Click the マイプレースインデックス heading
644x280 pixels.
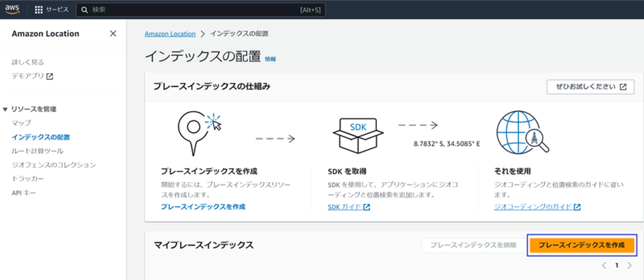203,245
